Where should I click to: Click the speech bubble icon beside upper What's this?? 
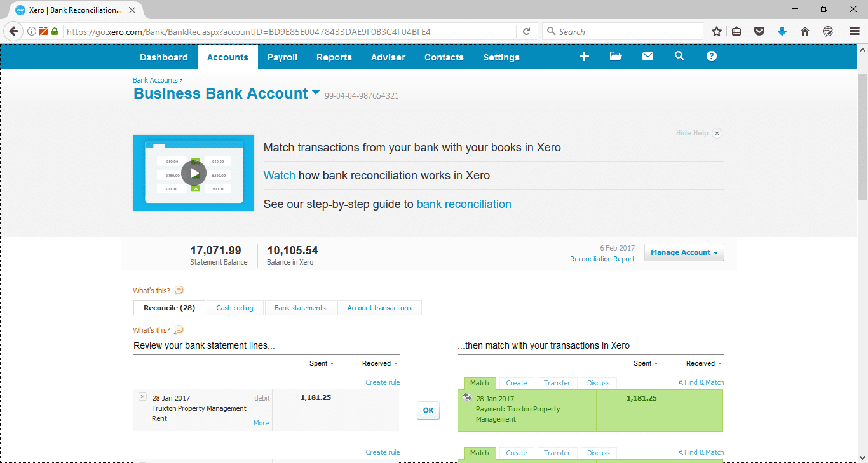(x=179, y=290)
